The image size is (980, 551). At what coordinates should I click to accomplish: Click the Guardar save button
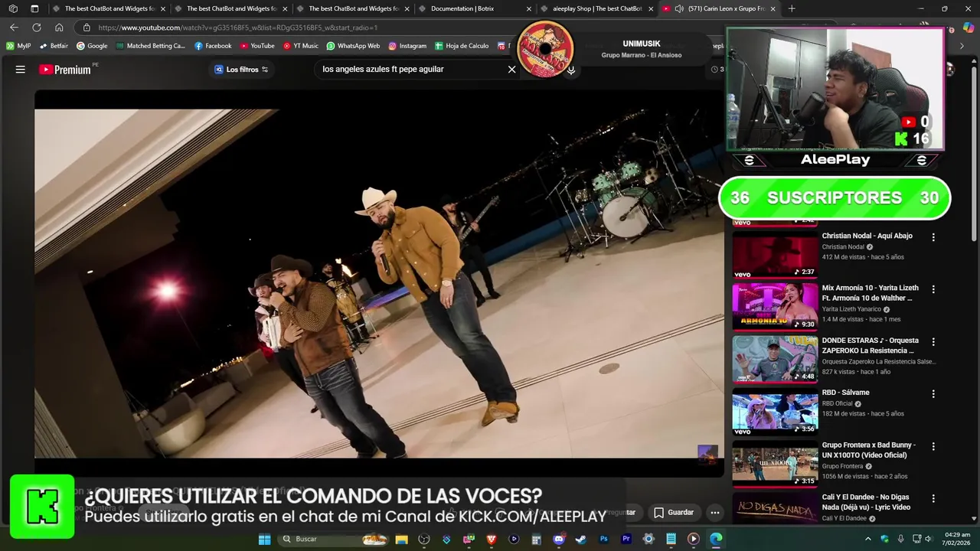674,513
